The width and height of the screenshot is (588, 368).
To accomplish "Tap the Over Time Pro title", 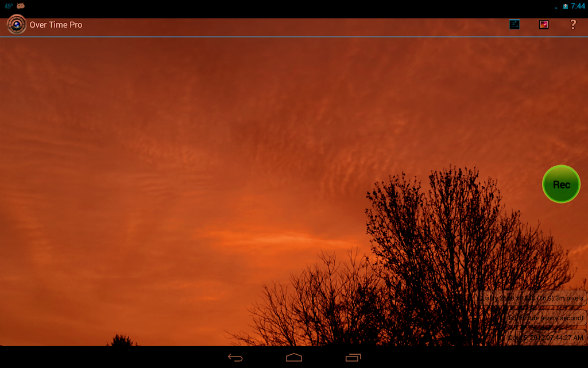I will pos(56,25).
